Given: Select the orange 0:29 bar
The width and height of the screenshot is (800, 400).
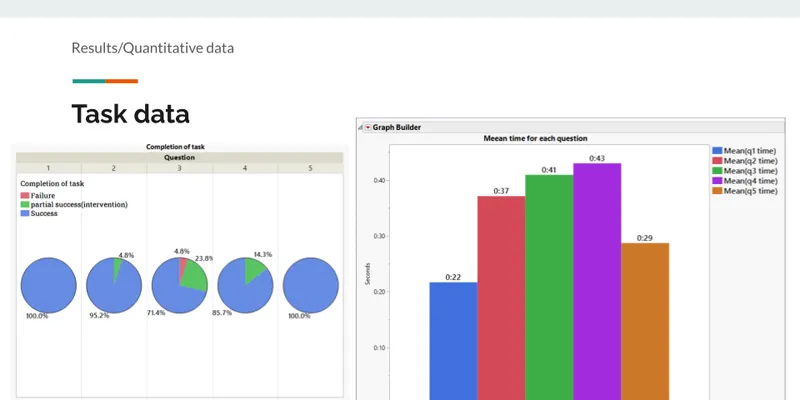Looking at the screenshot, I should pos(645,321).
